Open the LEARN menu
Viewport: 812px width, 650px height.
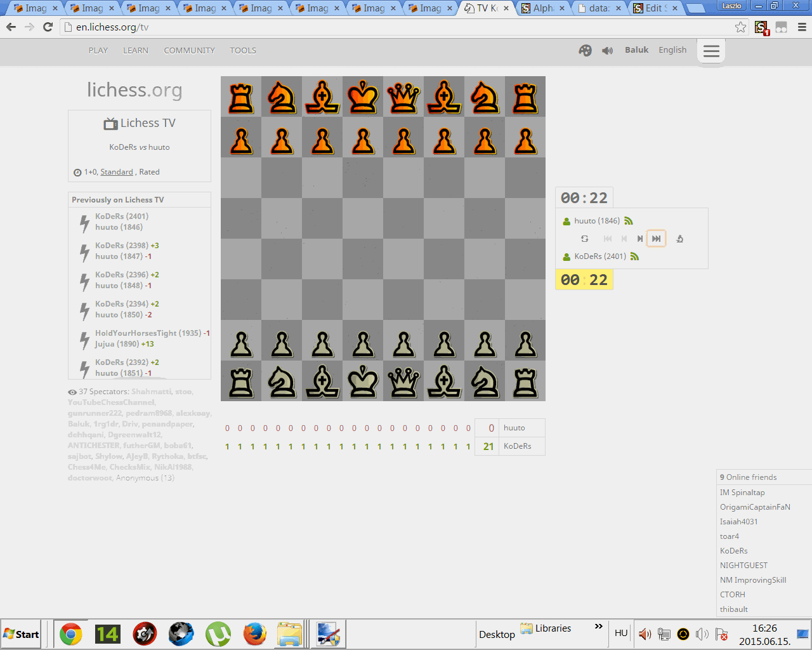click(136, 50)
